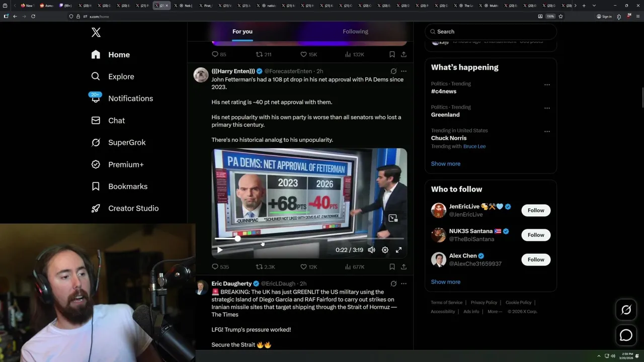644x362 pixels.
Task: Open Grok icon on Harry Enten's post
Action: pos(393,71)
